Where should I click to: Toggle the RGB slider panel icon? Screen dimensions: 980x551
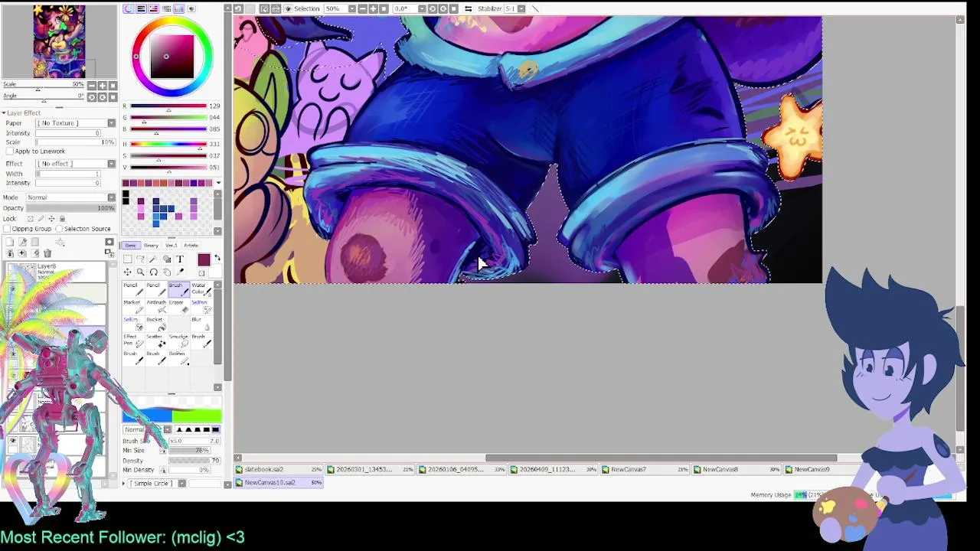click(x=141, y=8)
